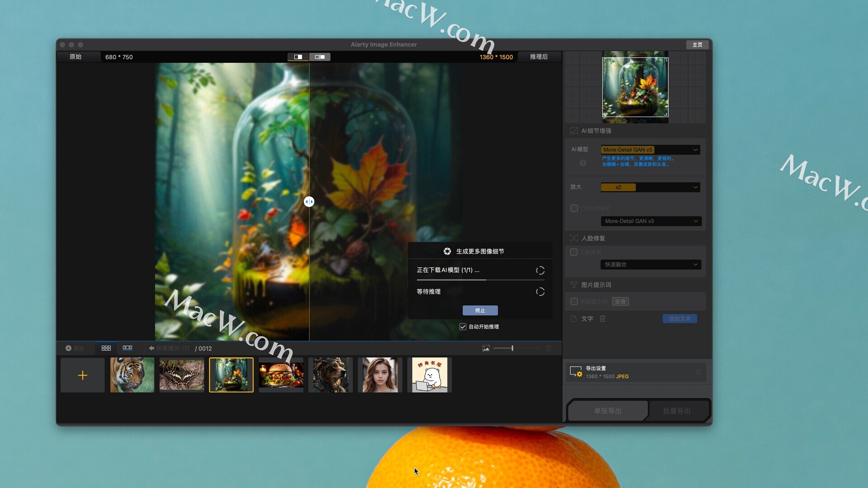Click the aperture icon in progress dialog

tap(447, 251)
